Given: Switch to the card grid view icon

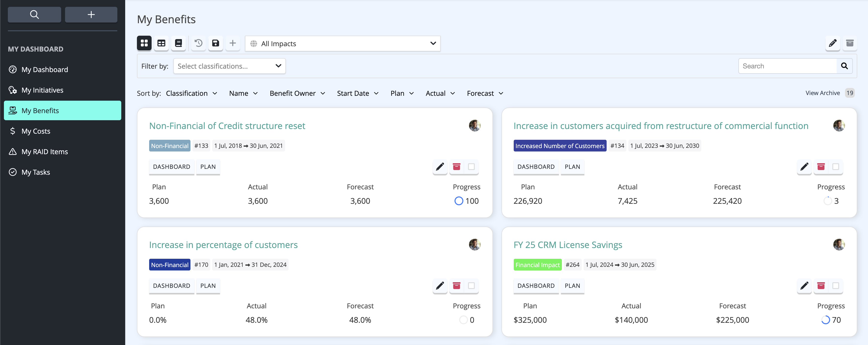Looking at the screenshot, I should 144,43.
